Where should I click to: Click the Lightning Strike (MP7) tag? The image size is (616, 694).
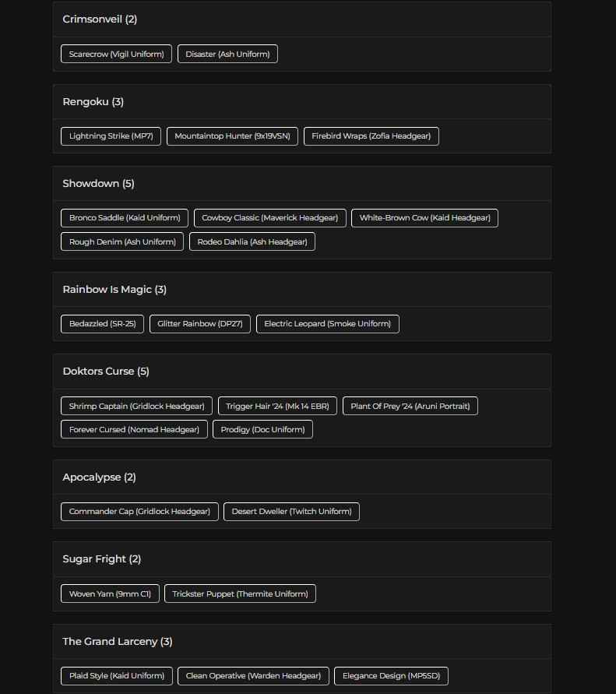point(111,136)
